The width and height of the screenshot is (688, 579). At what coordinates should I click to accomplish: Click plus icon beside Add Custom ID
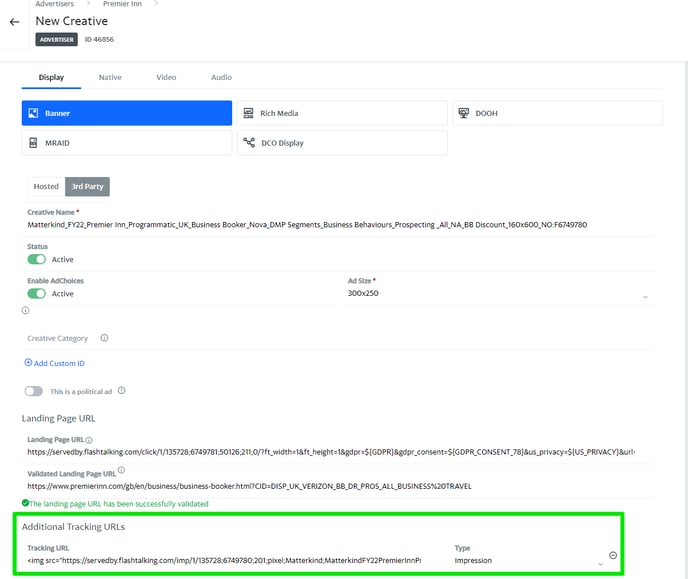28,362
